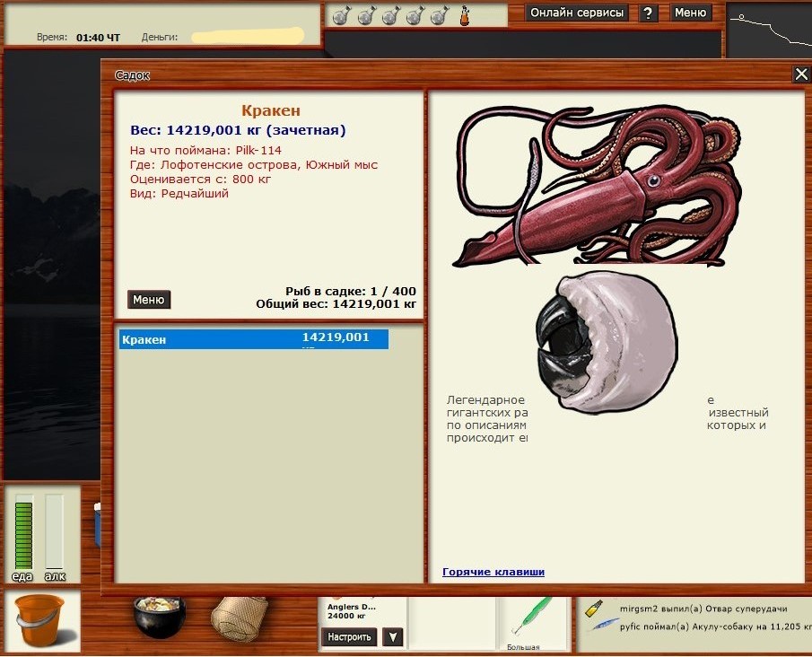
Task: Click the orange bottle icon
Action: click(x=465, y=15)
